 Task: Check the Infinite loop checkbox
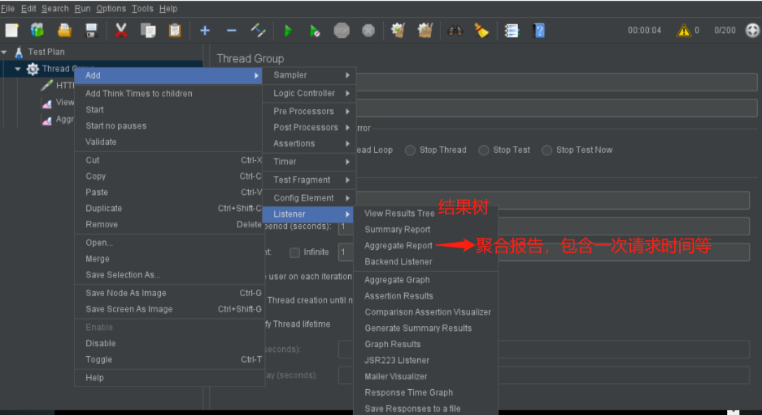pos(295,252)
